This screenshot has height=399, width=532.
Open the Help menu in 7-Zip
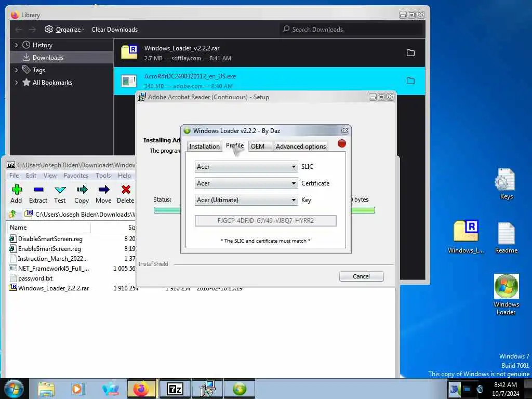point(124,176)
